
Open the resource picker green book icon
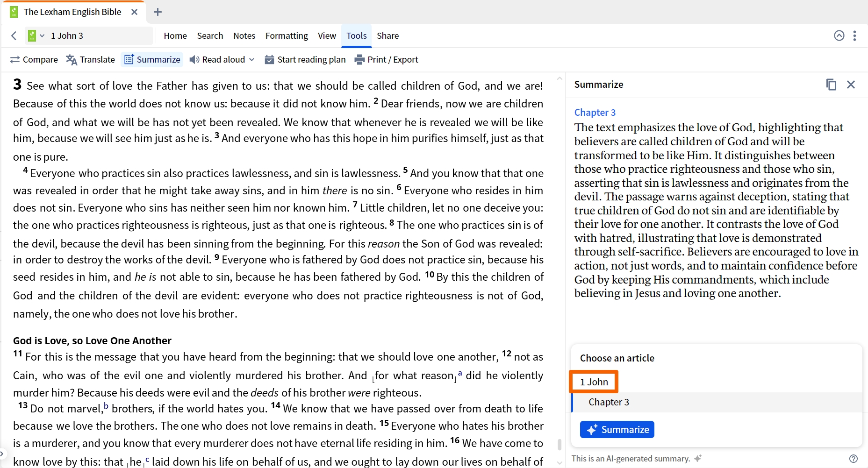pyautogui.click(x=32, y=35)
